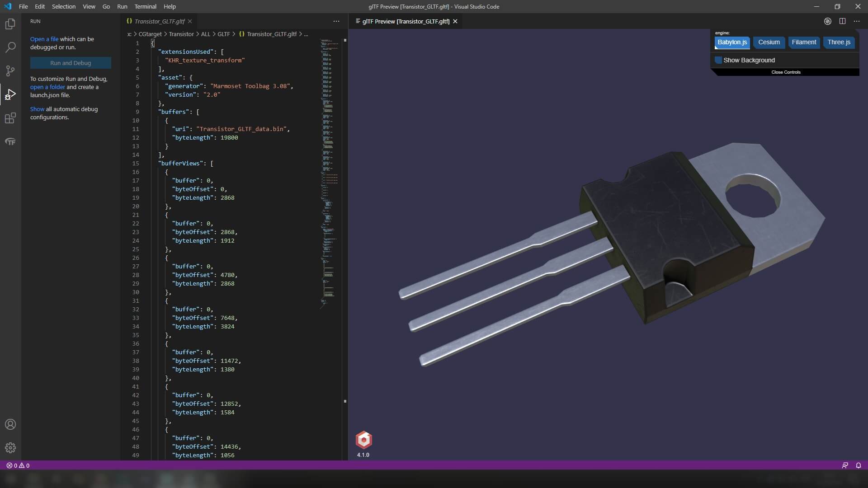The height and width of the screenshot is (488, 868).
Task: Open the editor More Actions ellipsis menu
Action: pyautogui.click(x=336, y=21)
